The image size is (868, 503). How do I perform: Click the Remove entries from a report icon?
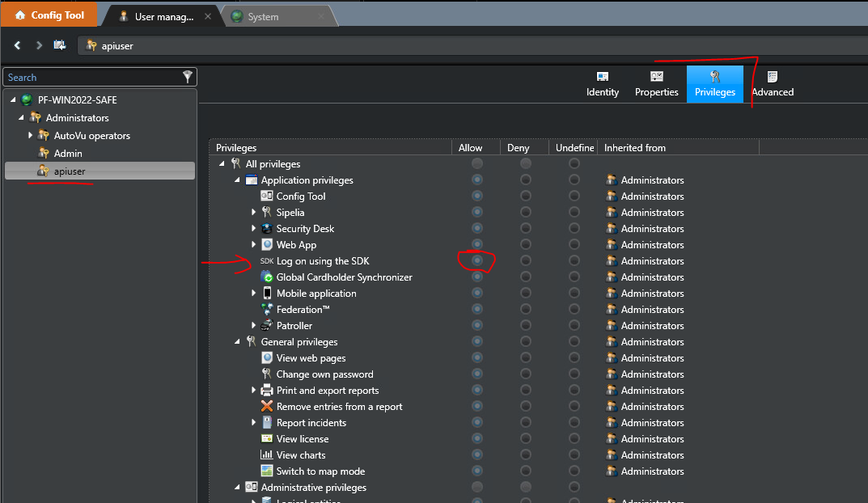coord(267,407)
